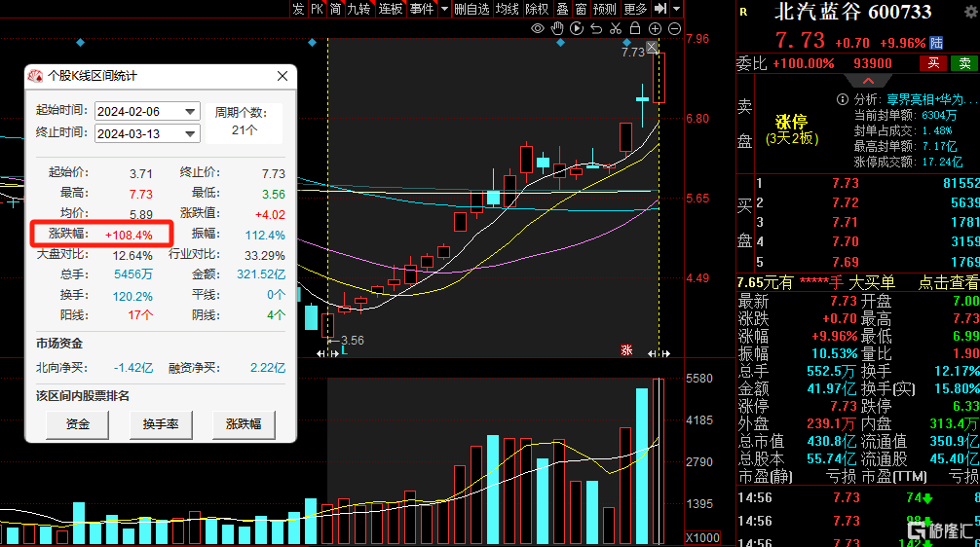
Task: Toggle the padlock lock icon
Action: coord(635,28)
